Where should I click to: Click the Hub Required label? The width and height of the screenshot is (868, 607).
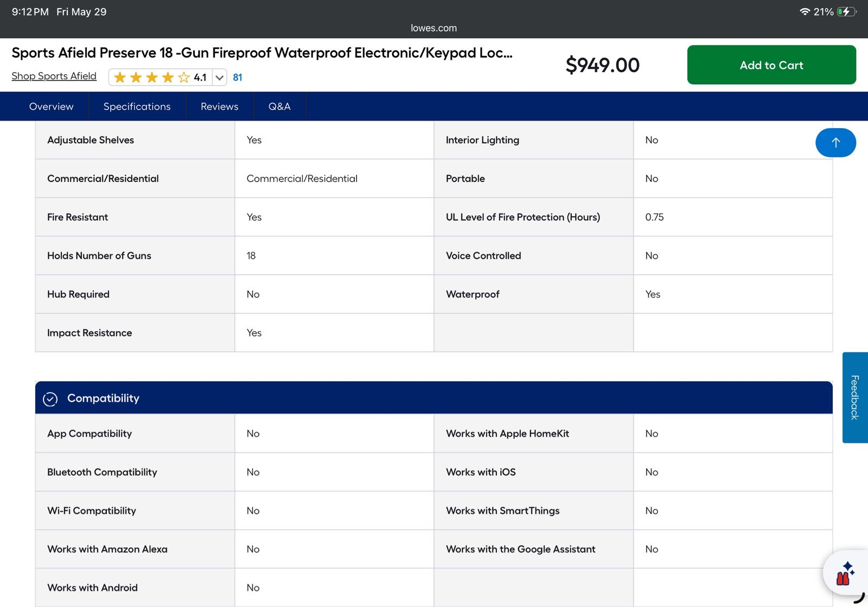coord(78,294)
